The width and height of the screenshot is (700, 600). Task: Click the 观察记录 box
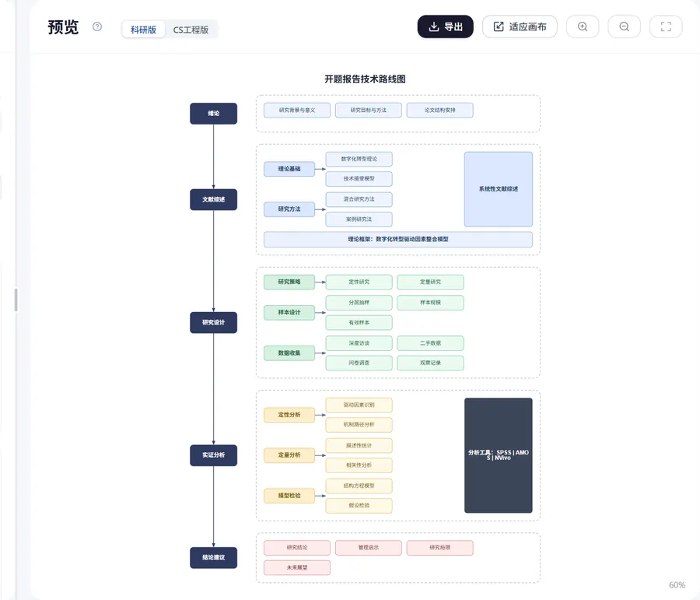pyautogui.click(x=430, y=363)
